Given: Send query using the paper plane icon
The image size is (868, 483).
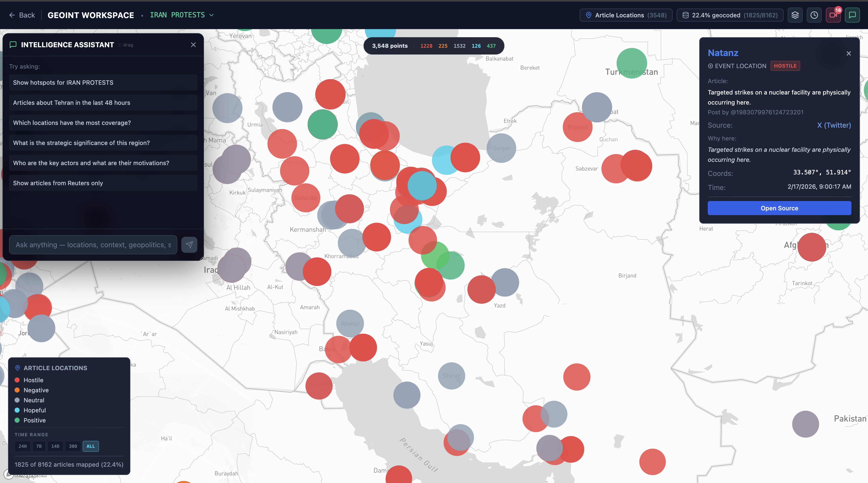Looking at the screenshot, I should point(189,245).
